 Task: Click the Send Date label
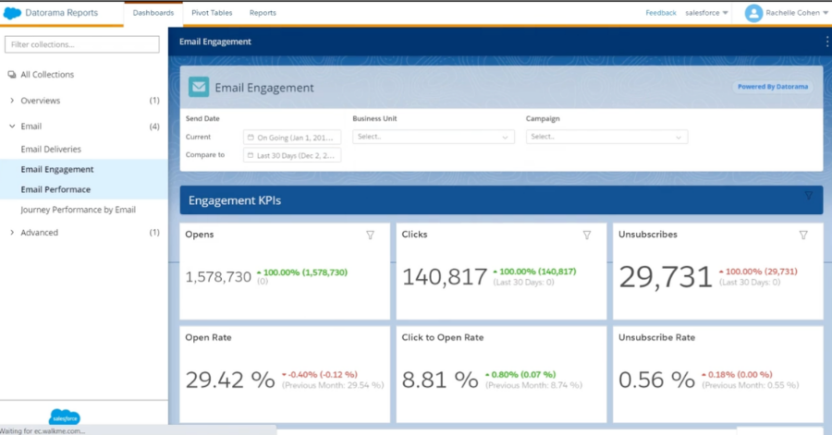tap(203, 118)
